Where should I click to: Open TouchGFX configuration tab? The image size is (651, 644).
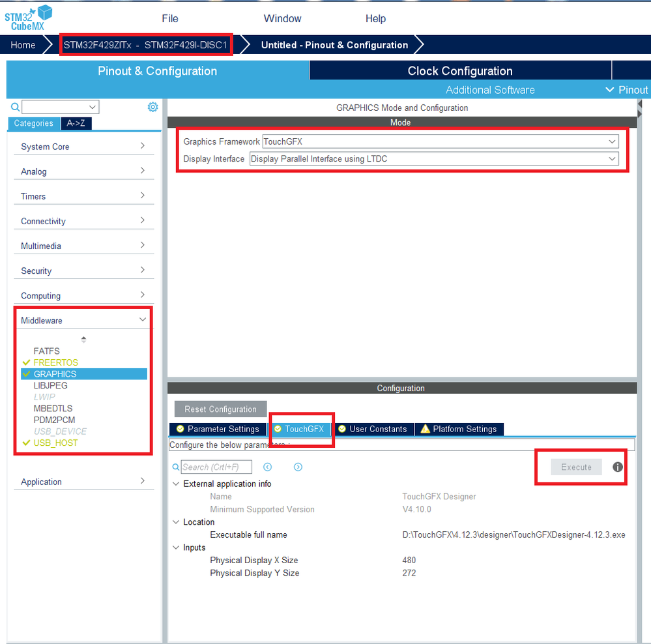(299, 429)
